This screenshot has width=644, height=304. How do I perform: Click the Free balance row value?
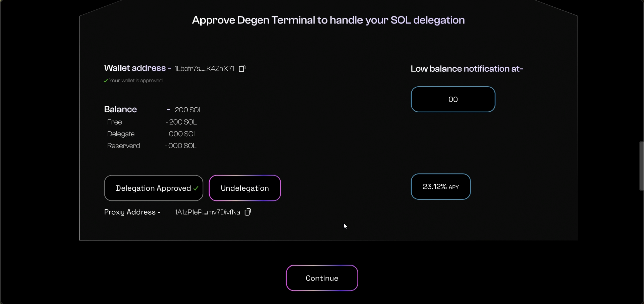[183, 122]
